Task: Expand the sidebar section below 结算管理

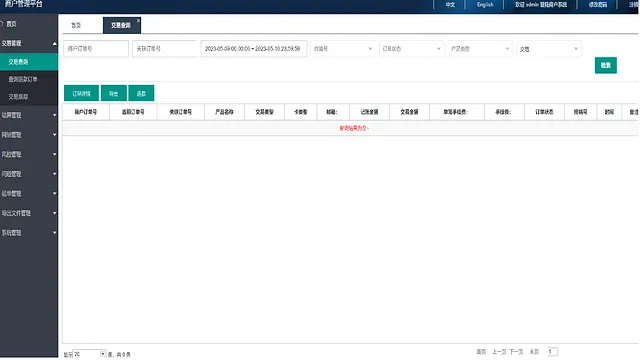Action: [x=29, y=135]
